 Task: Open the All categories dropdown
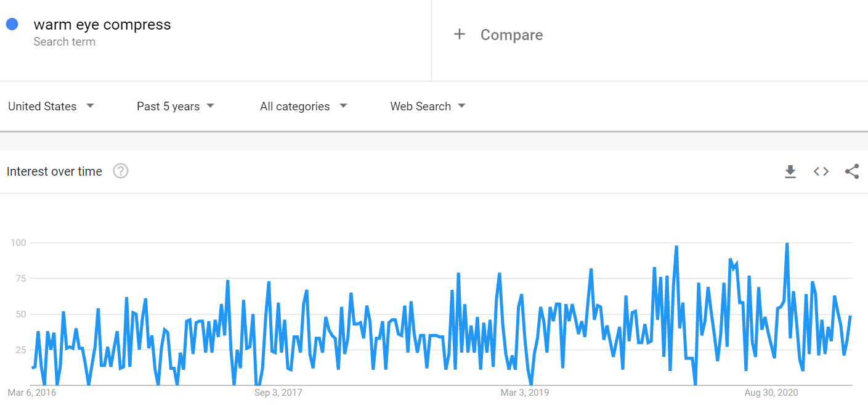tap(294, 106)
